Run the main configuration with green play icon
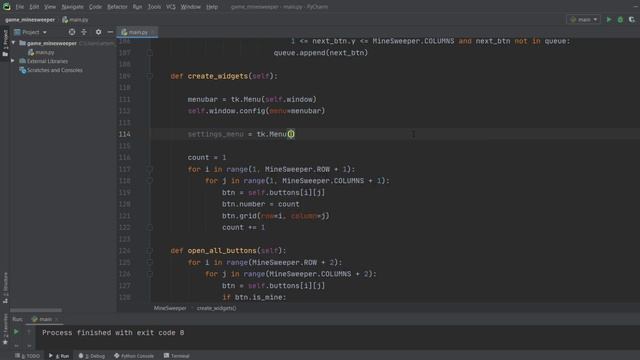This screenshot has height=360, width=640. (x=609, y=20)
